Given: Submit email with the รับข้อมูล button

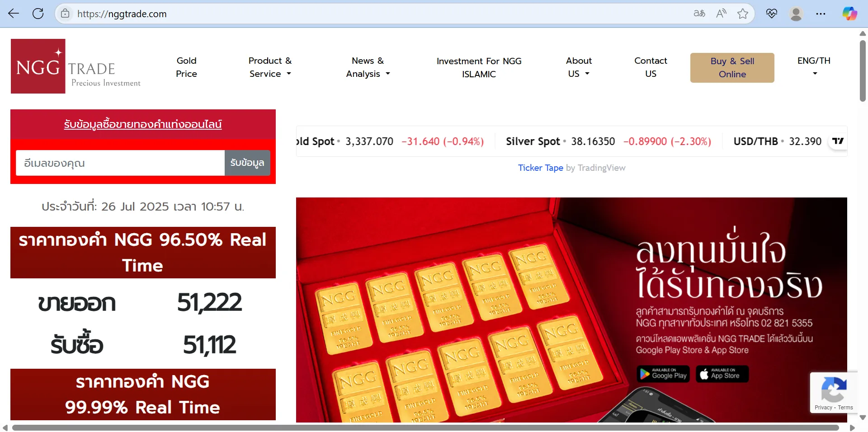Looking at the screenshot, I should [247, 163].
